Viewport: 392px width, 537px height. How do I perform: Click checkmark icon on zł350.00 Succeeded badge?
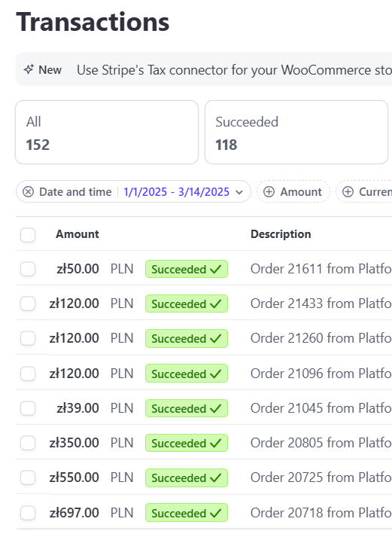tap(216, 443)
